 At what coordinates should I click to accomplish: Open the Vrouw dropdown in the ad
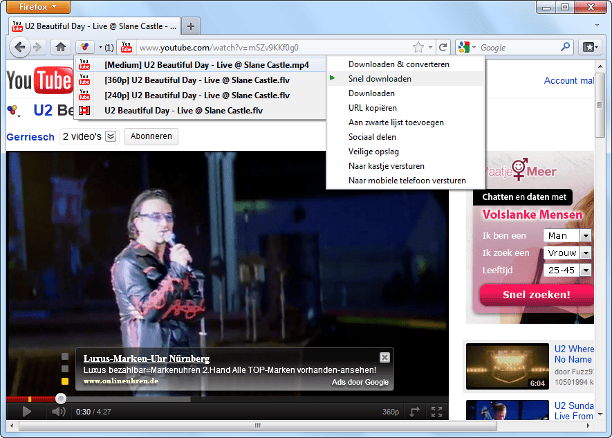click(x=567, y=253)
